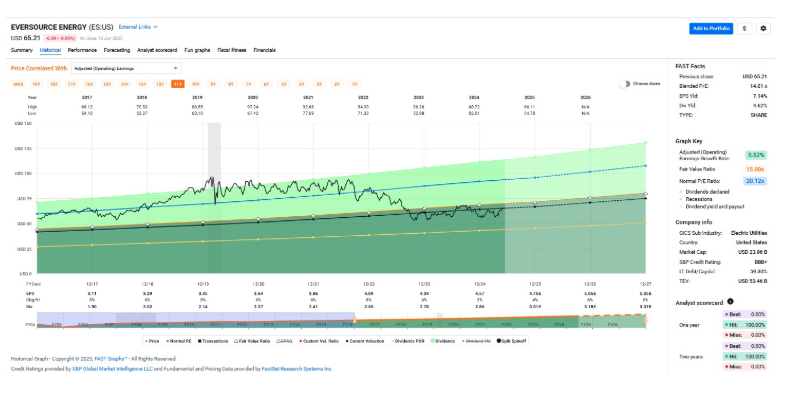Expand the External Links dropdown

tap(138, 27)
